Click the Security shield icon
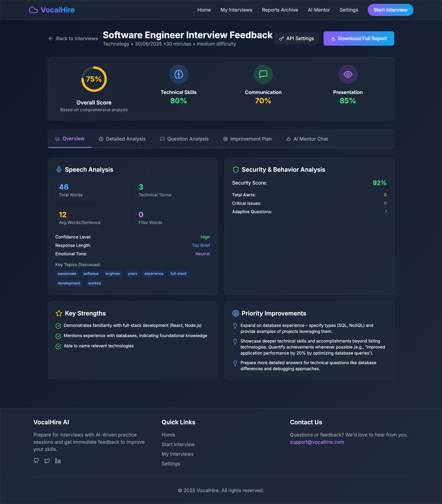Image resolution: width=442 pixels, height=504 pixels. pyautogui.click(x=235, y=170)
